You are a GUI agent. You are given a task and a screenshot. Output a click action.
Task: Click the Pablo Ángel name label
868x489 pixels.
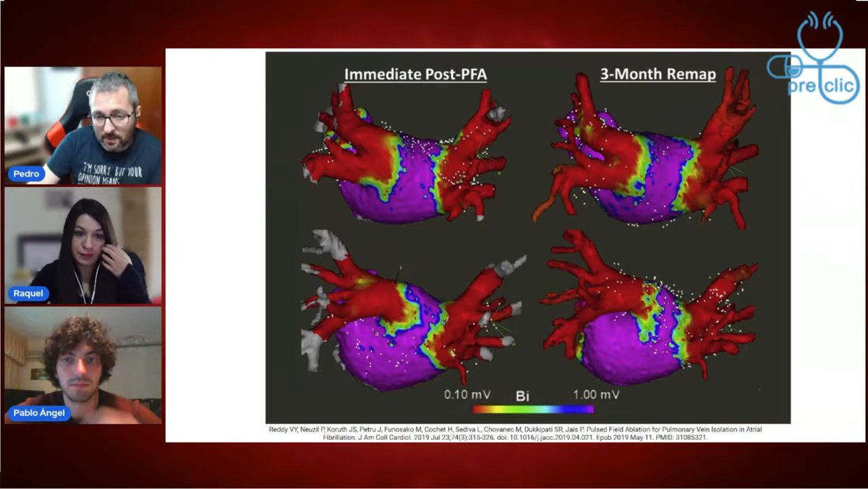coord(40,414)
